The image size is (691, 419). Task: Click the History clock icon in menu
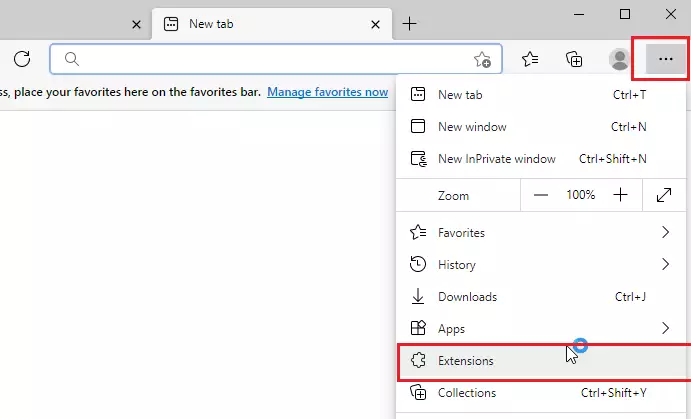(x=418, y=264)
